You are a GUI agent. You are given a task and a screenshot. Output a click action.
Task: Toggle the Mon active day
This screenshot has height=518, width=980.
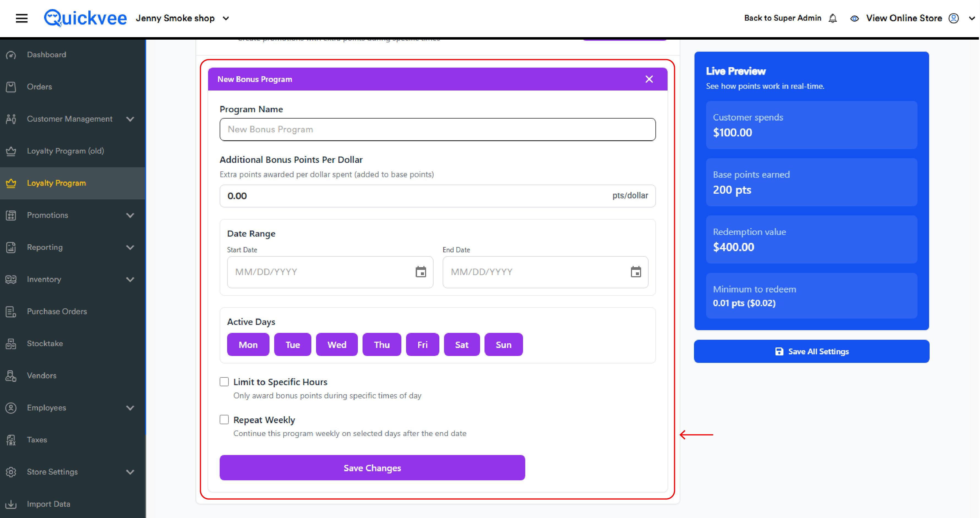coord(248,345)
